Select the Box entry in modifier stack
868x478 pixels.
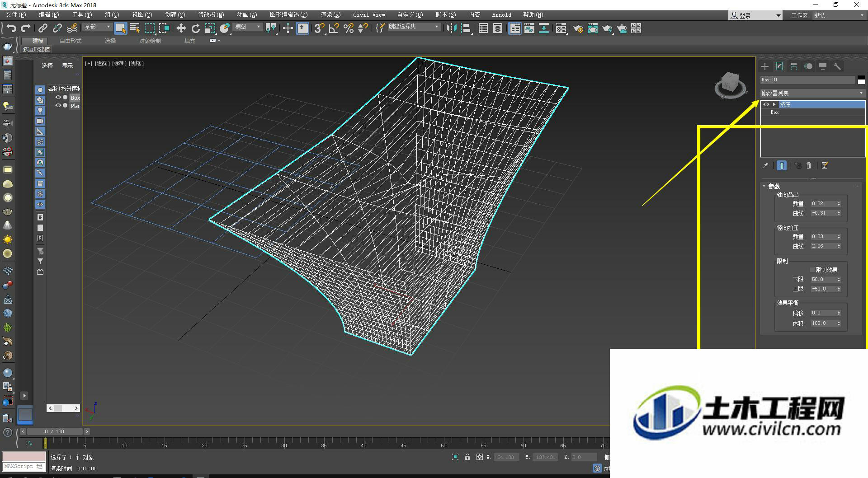(812, 112)
